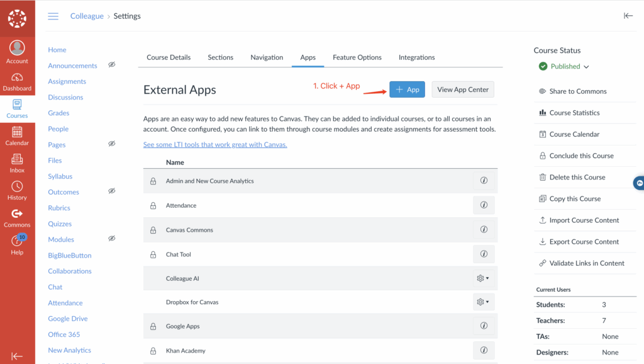Viewport: 644px width, 364px height.
Task: Open the Colleague AI gear dropdown
Action: 484,278
